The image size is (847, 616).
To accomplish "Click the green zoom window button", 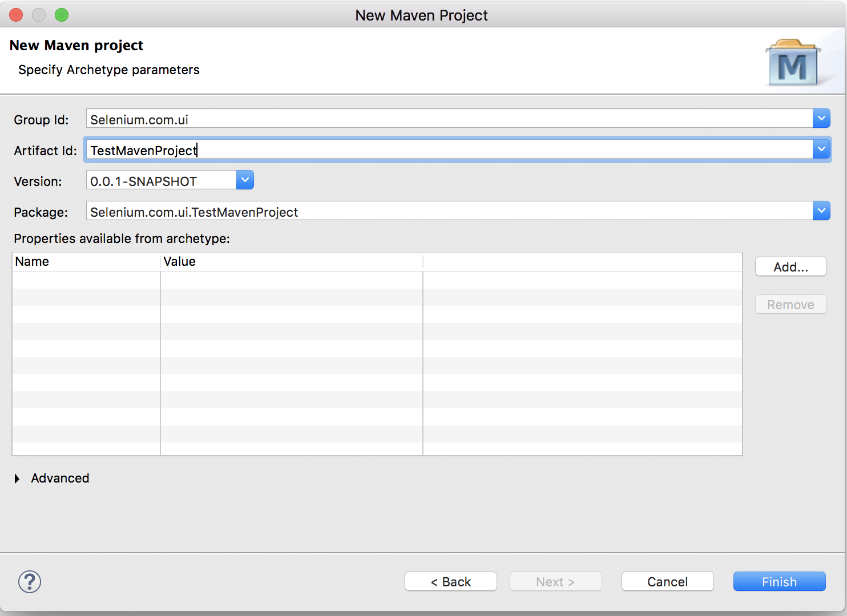I will [62, 15].
